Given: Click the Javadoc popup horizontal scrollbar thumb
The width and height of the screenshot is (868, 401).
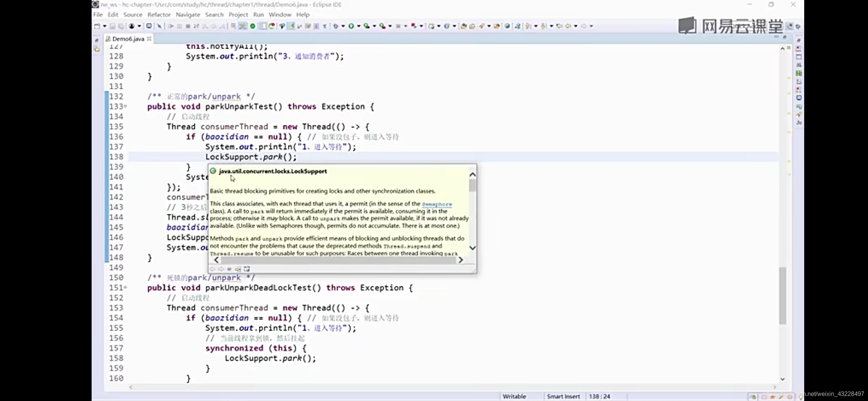Looking at the screenshot, I should (338, 260).
